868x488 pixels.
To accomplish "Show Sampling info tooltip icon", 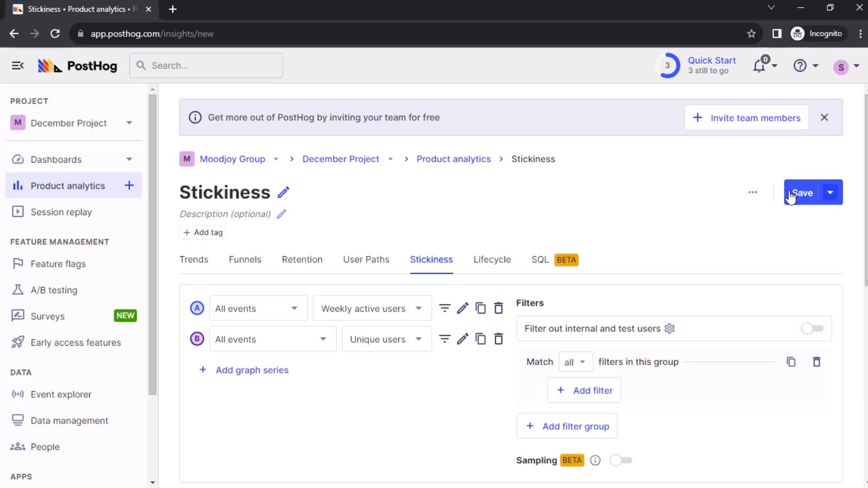I will [595, 460].
